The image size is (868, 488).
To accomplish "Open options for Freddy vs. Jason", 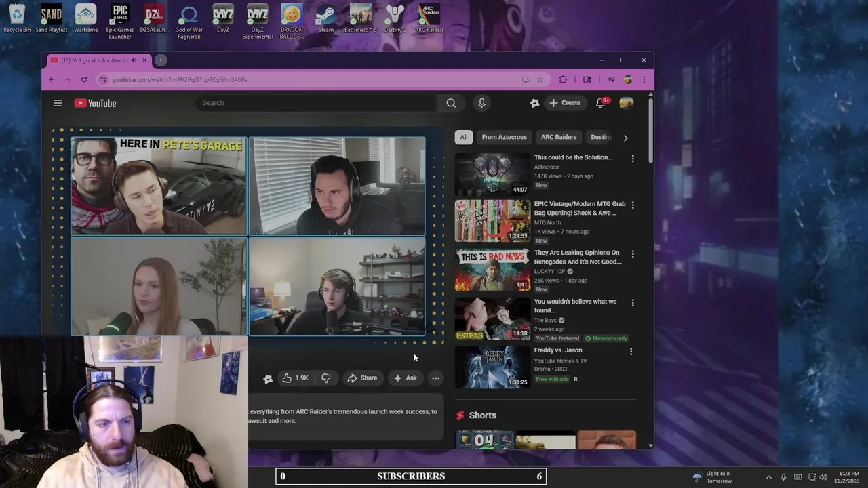I will pos(631,352).
